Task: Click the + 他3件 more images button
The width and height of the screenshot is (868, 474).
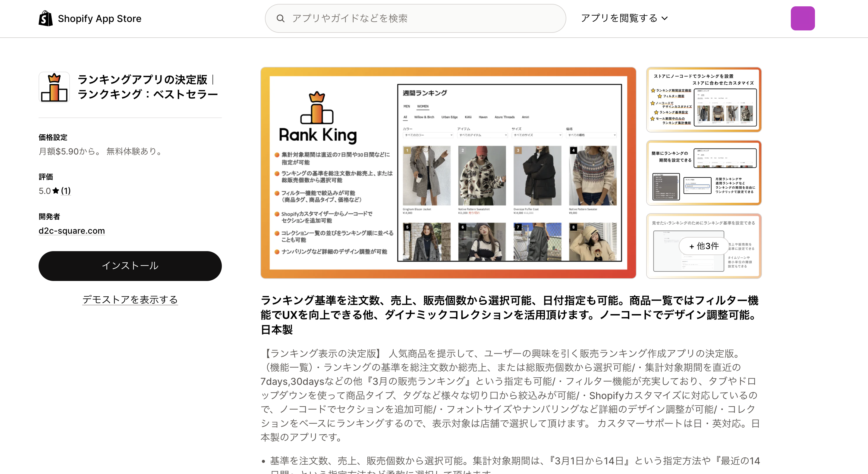Action: click(704, 246)
